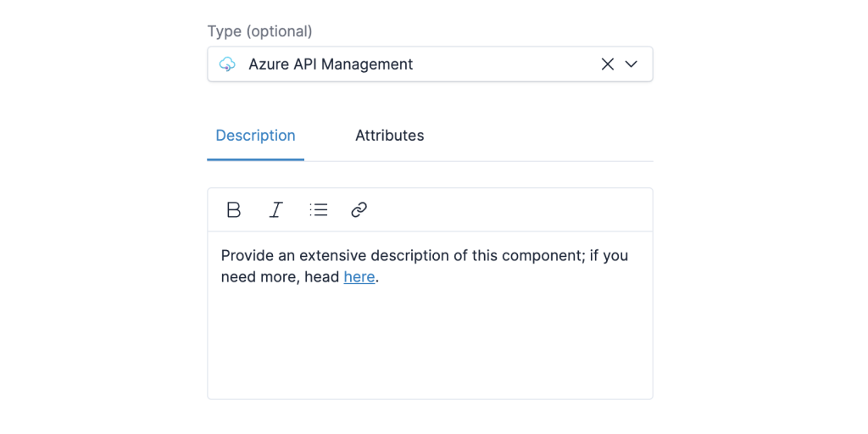This screenshot has height=434, width=868.
Task: Toggle italic formatting in the editor
Action: [275, 210]
